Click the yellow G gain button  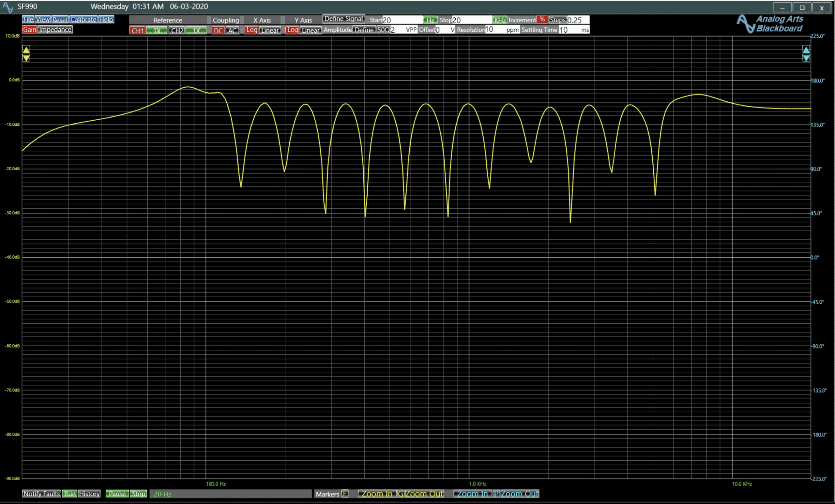point(401,494)
